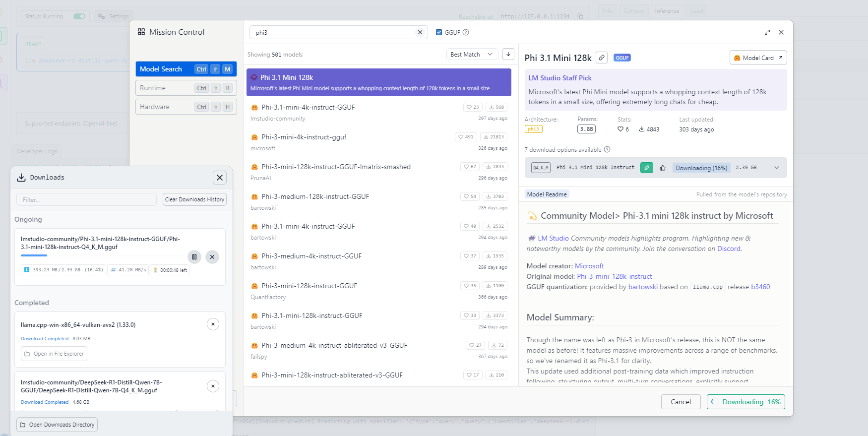Select Phi-3-medium-4k-instruct-GGUF by bartowski
This screenshot has width=868, height=436.
(x=379, y=261)
